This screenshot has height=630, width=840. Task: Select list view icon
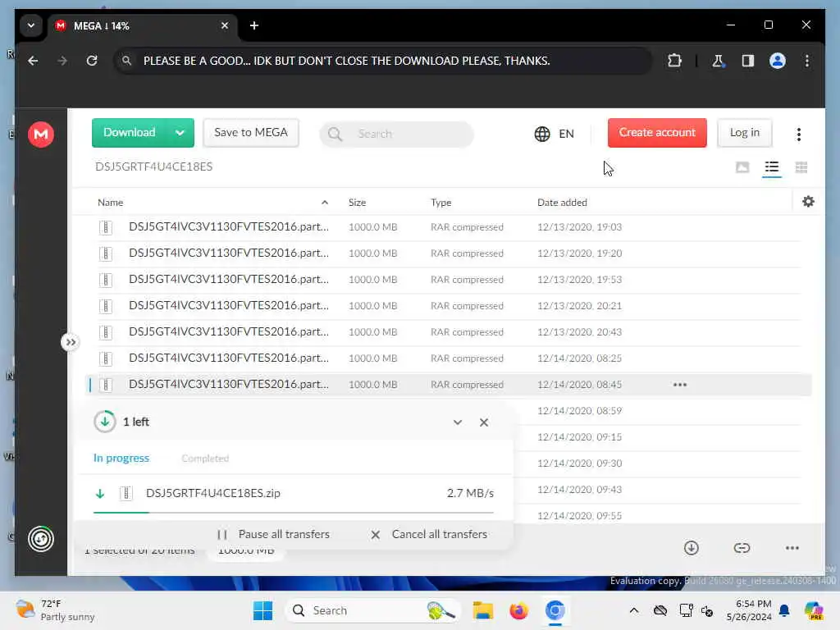click(771, 167)
